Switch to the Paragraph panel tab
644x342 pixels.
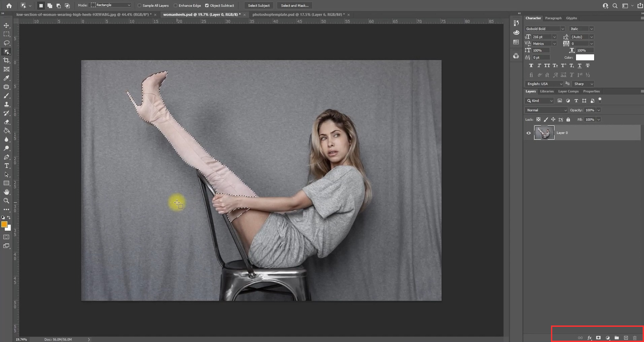[x=553, y=18]
